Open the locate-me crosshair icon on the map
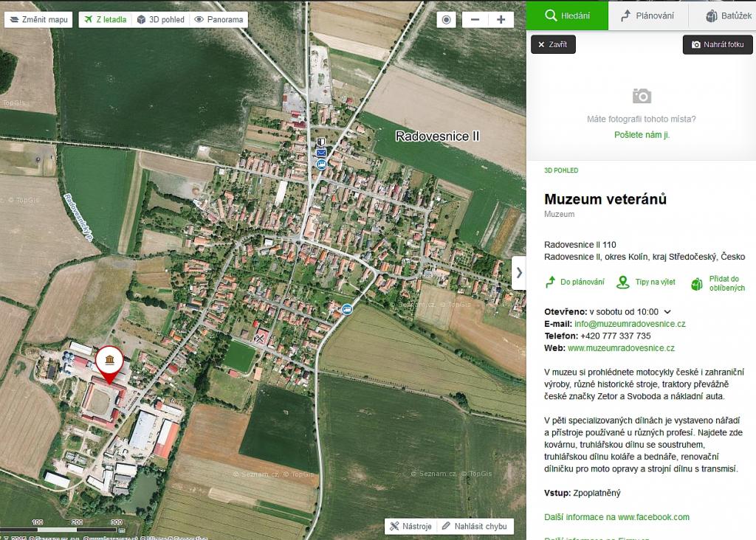The width and height of the screenshot is (756, 540). pyautogui.click(x=446, y=20)
